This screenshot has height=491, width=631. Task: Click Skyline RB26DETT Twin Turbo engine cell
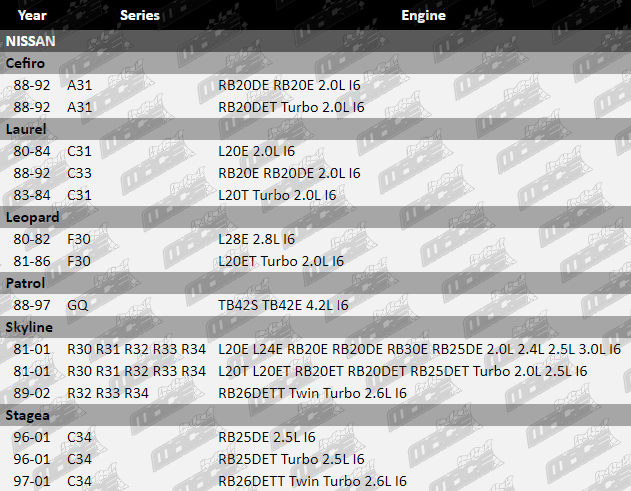point(312,393)
